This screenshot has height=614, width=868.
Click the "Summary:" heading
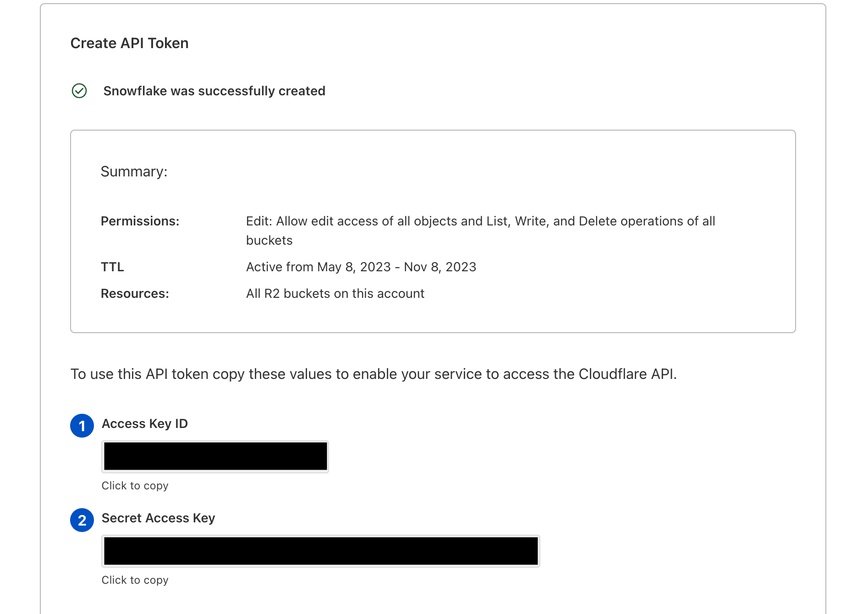(134, 171)
